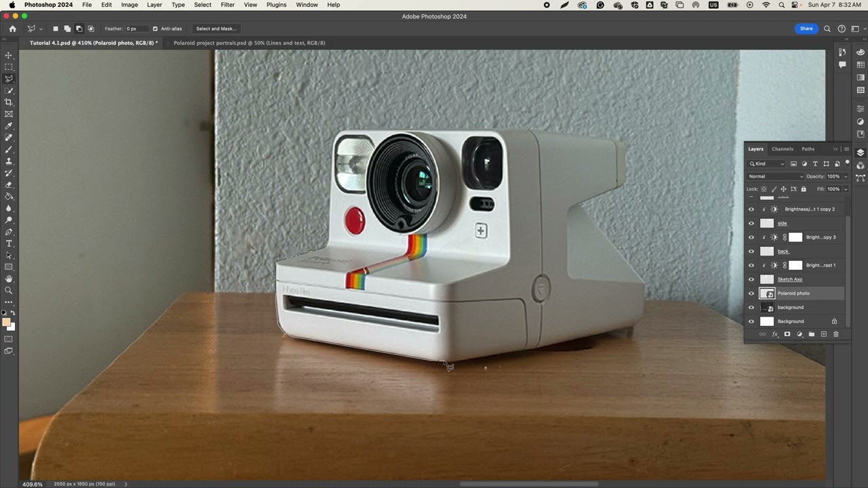Click the foreground color swatch

[x=7, y=322]
